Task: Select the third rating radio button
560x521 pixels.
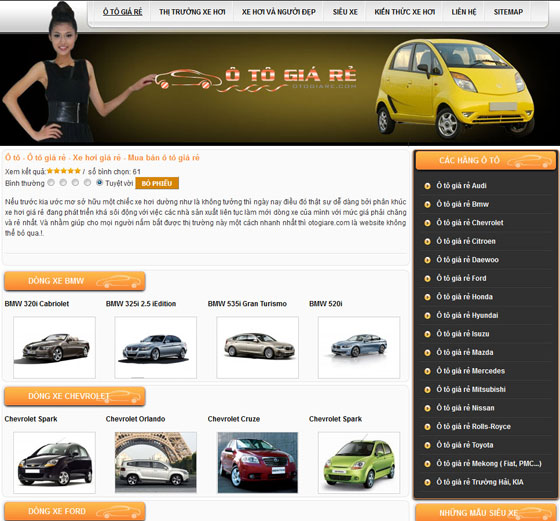Action: (x=75, y=182)
